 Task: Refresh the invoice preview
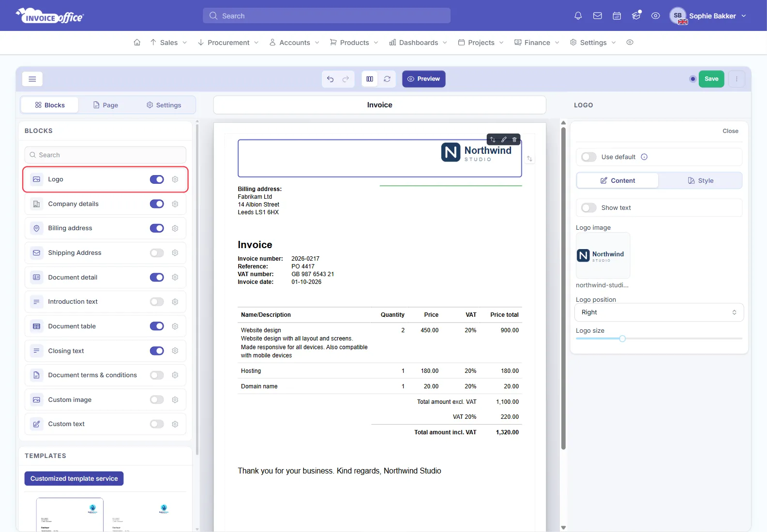click(x=387, y=79)
